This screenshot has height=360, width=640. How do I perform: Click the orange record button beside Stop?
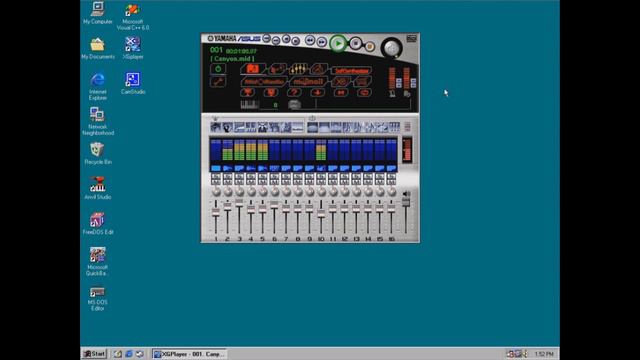[369, 47]
